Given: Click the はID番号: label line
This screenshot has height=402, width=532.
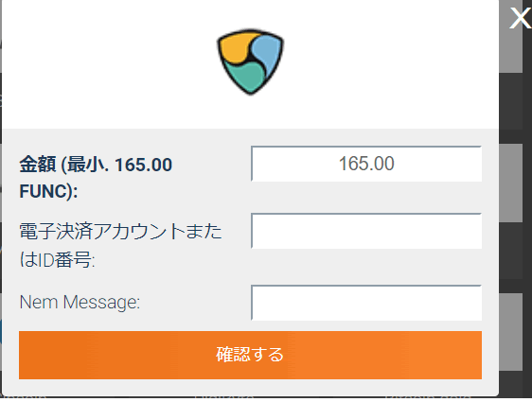Looking at the screenshot, I should click(57, 260).
